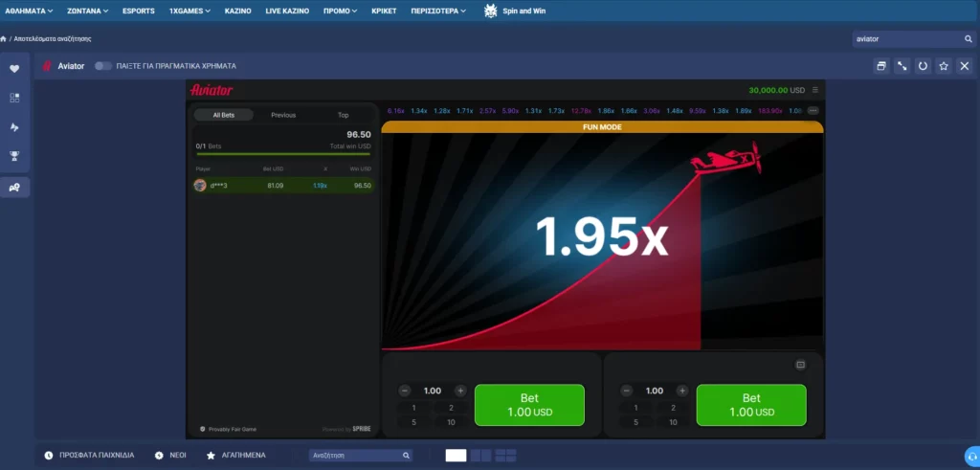
Task: Click the badge icon beside ΝΕΟΙ
Action: (160, 455)
